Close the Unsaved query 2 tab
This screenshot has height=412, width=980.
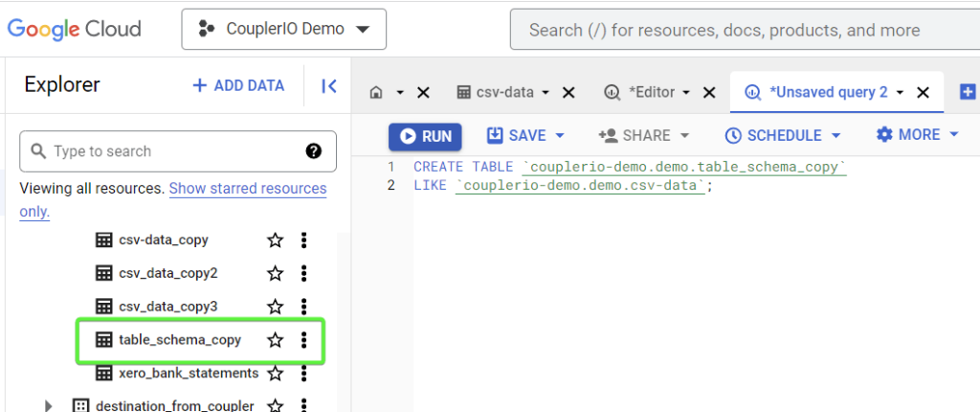[923, 93]
